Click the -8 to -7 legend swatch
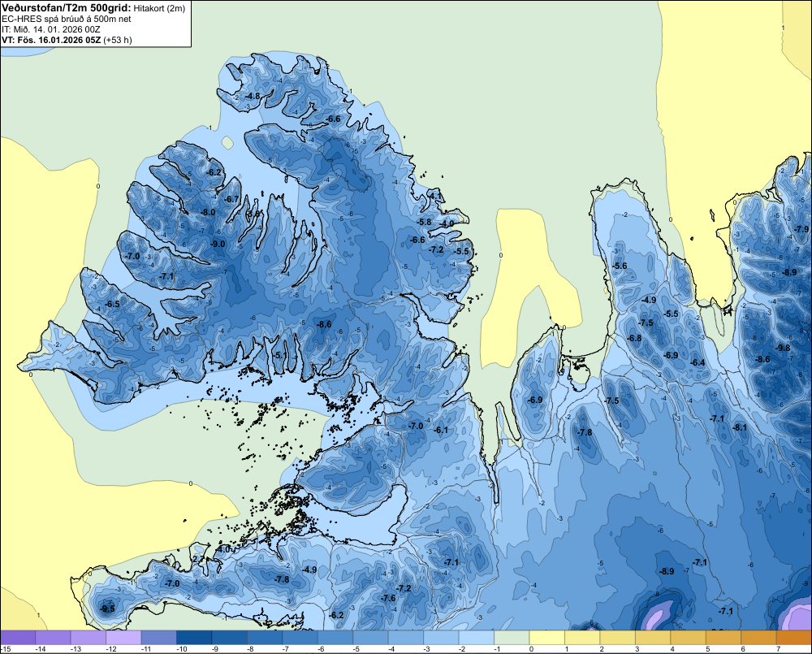 coord(265,638)
